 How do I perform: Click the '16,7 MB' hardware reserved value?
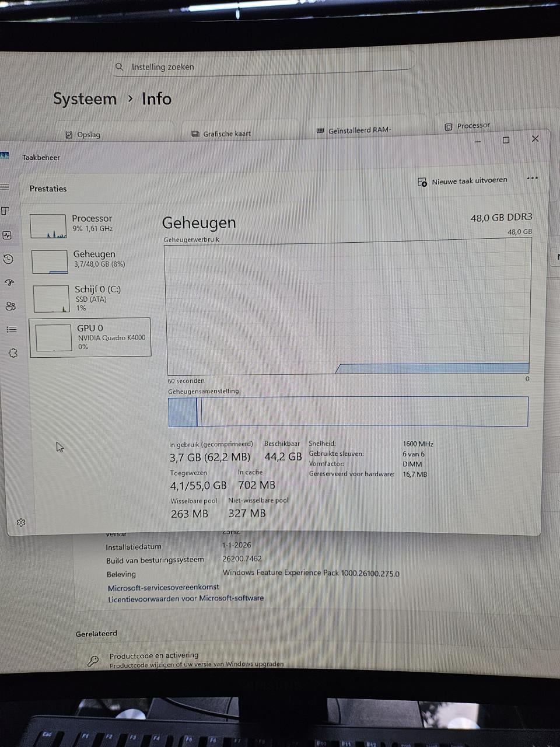pos(415,474)
